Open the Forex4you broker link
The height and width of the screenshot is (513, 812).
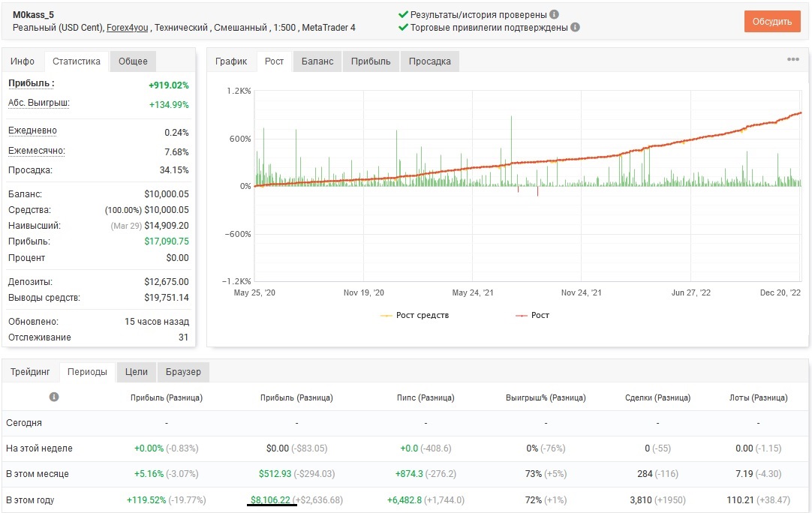128,28
